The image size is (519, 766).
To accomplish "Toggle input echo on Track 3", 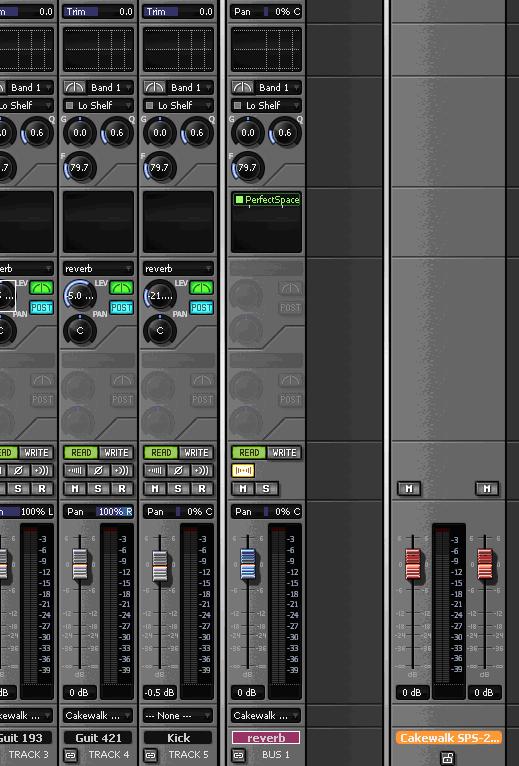I will (41, 470).
